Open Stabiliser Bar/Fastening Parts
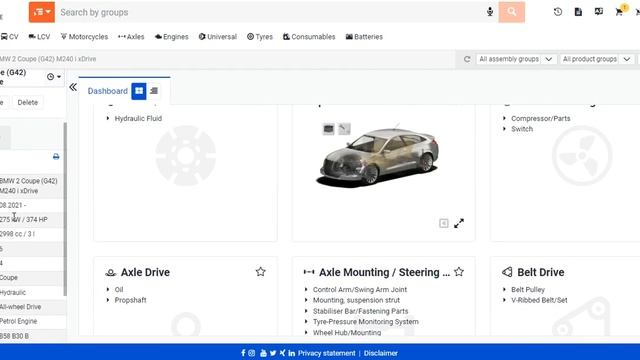The image size is (640, 360). tap(360, 311)
